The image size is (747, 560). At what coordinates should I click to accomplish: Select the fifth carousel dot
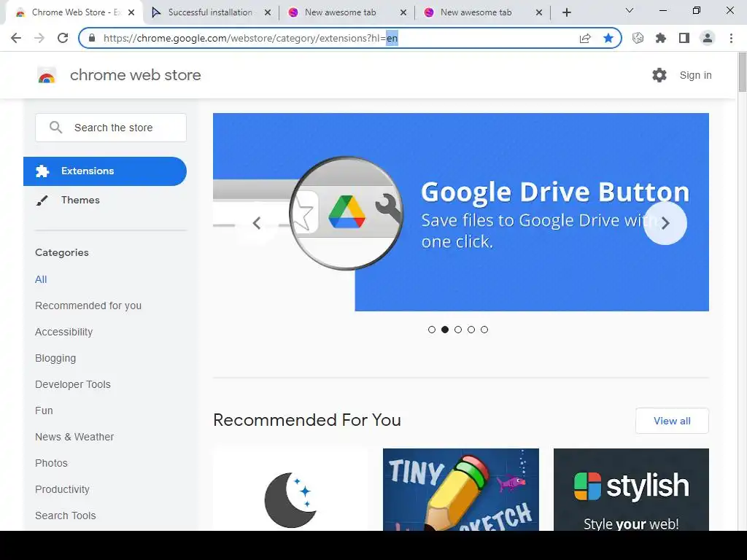[484, 330]
